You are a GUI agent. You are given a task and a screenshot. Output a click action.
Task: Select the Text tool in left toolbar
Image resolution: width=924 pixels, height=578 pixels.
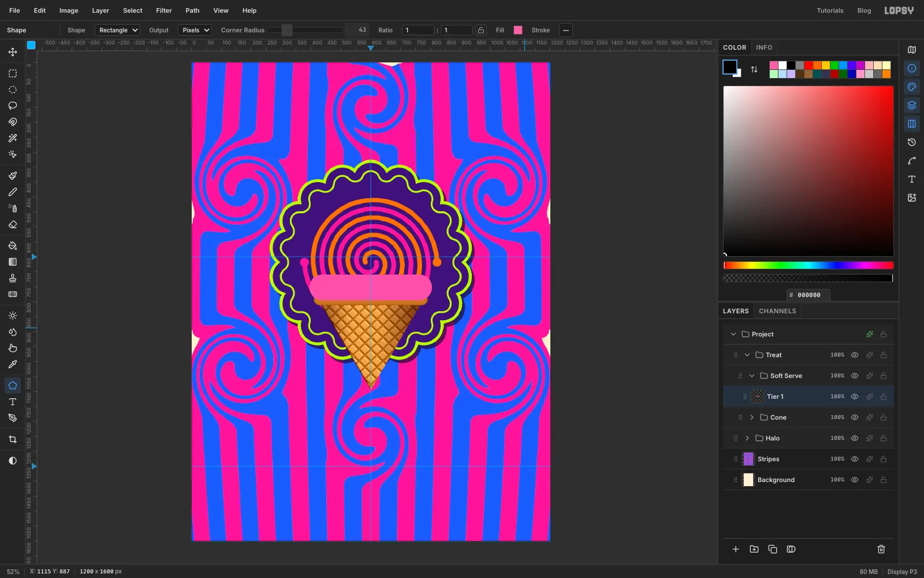click(x=13, y=402)
